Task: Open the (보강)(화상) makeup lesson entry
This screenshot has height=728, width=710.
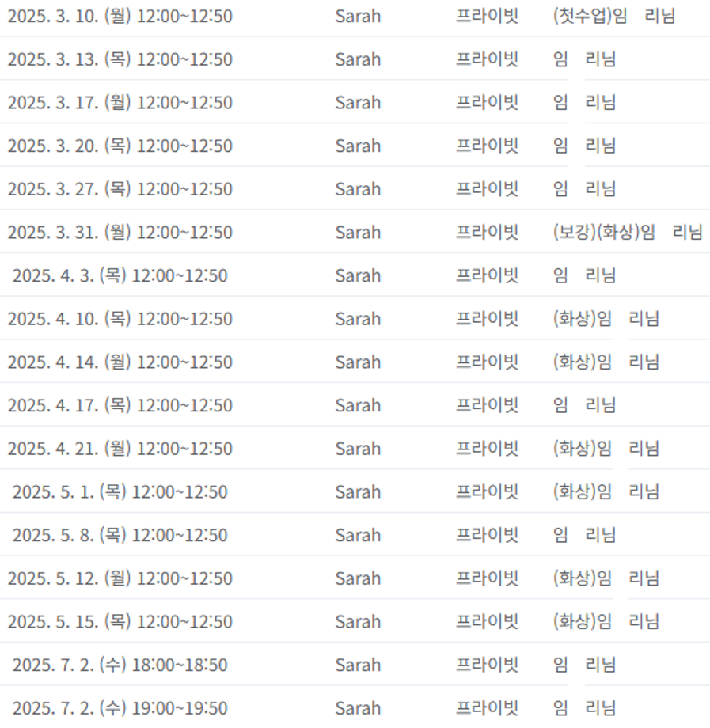Action: 627,233
